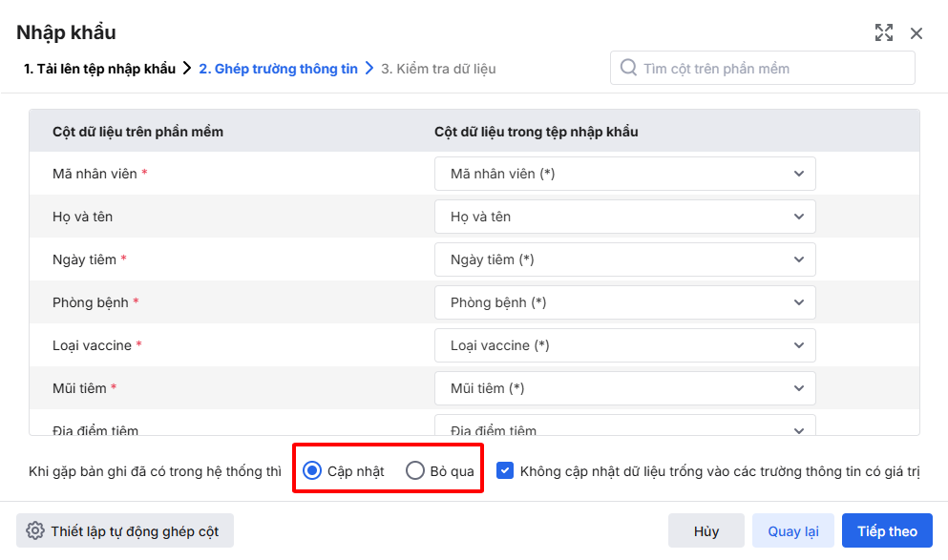
Task: Click the fullscreen expand icon
Action: 884,33
